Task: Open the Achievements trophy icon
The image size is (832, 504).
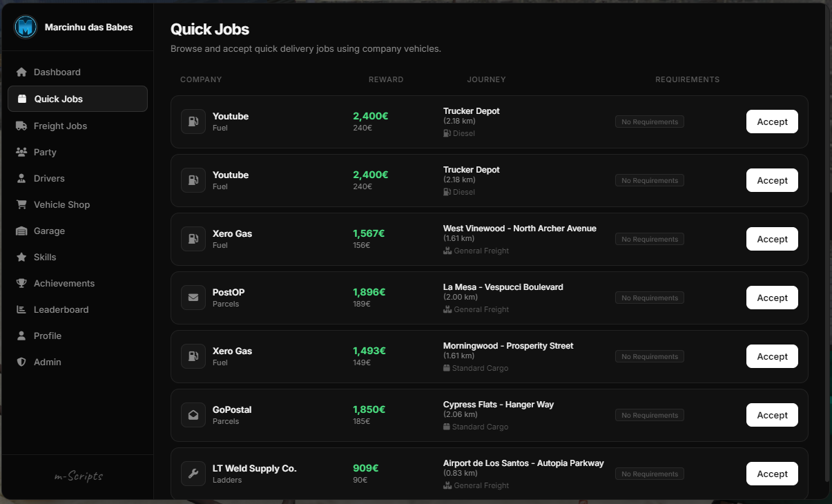Action: (21, 283)
